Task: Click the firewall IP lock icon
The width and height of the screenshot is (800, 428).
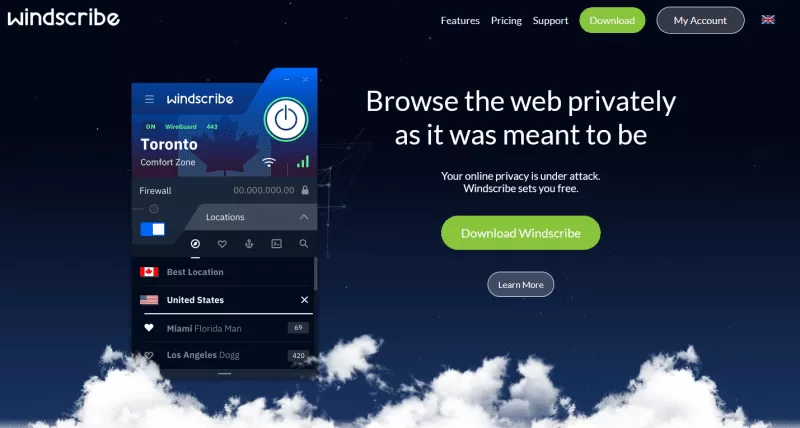Action: (305, 190)
